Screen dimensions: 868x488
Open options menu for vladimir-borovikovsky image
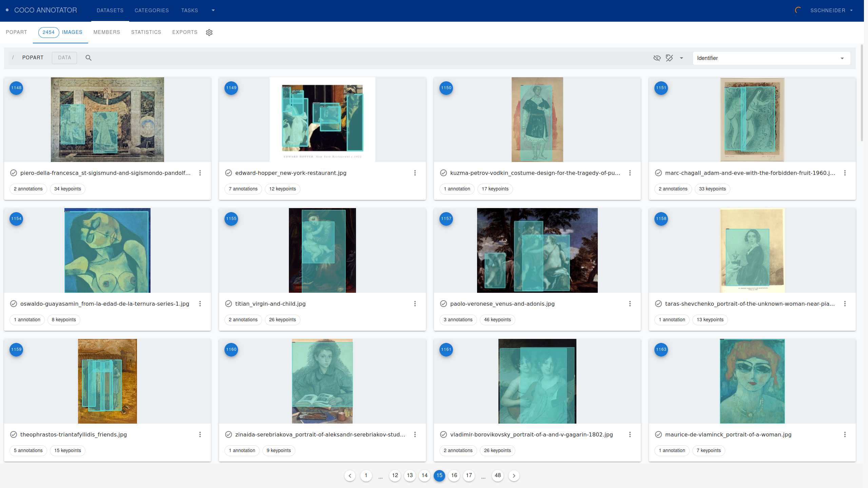630,434
